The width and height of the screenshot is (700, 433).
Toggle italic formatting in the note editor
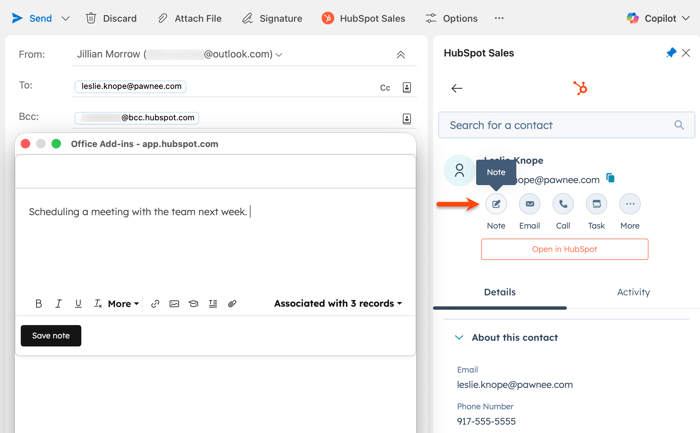(x=58, y=304)
